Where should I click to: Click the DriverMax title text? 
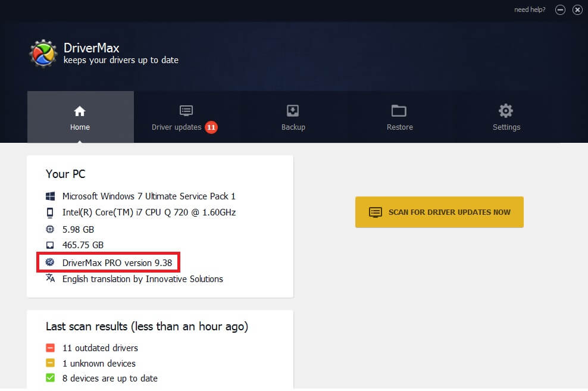pyautogui.click(x=91, y=48)
